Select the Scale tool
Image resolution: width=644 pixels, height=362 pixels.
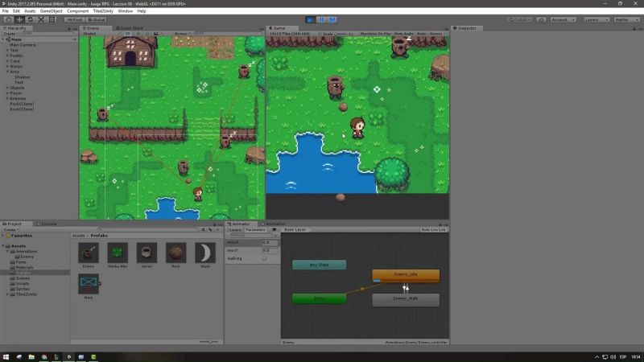point(42,19)
